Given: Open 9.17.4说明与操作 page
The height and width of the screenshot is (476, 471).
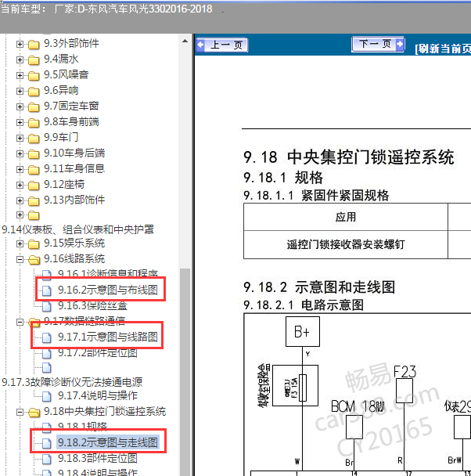Looking at the screenshot, I should click(98, 396).
